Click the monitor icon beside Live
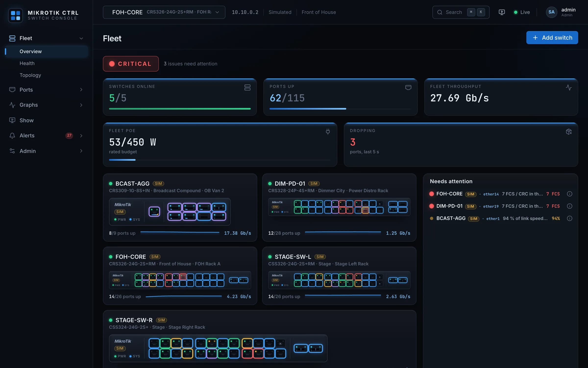The image size is (588, 368). pyautogui.click(x=502, y=12)
